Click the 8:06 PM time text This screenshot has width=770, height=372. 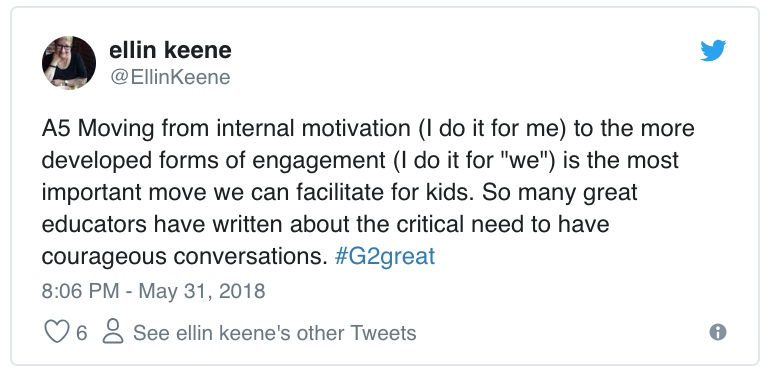pyautogui.click(x=80, y=291)
